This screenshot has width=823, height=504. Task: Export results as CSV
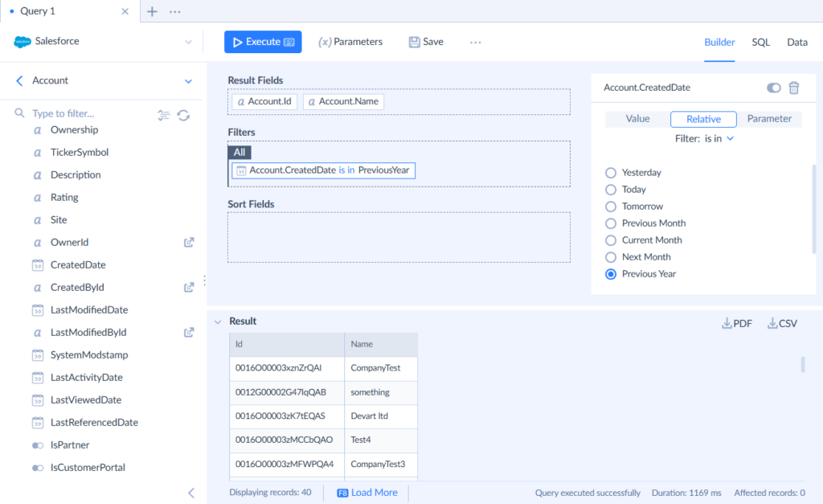click(x=782, y=323)
